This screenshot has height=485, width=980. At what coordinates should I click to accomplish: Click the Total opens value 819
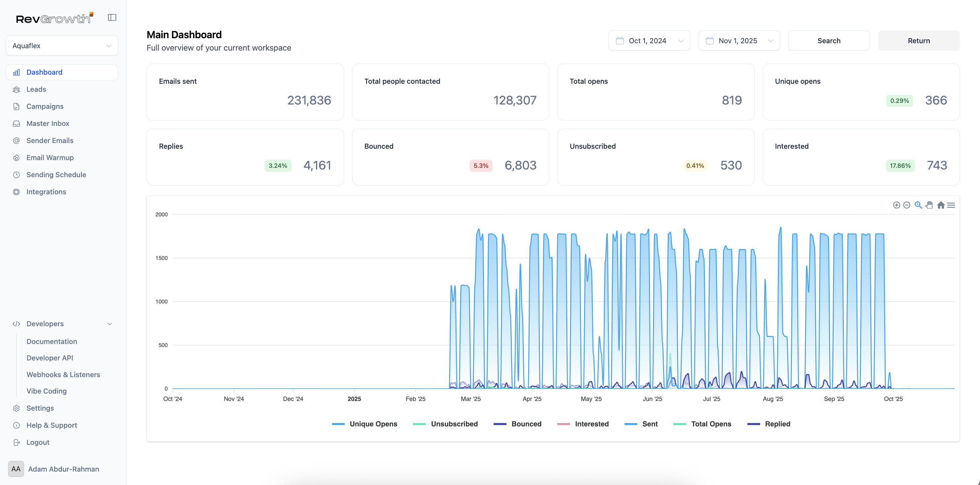point(732,100)
